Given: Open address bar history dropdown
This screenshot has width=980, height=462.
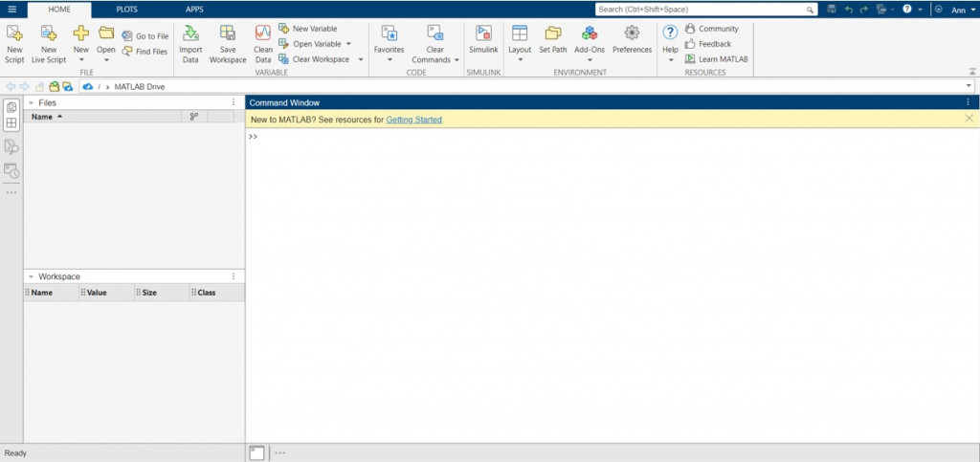Looking at the screenshot, I should click(x=969, y=86).
